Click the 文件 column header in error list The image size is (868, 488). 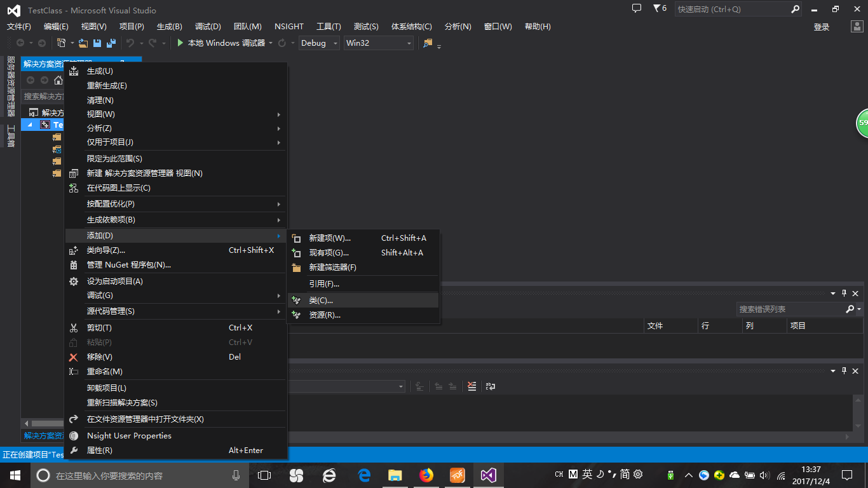click(x=670, y=325)
